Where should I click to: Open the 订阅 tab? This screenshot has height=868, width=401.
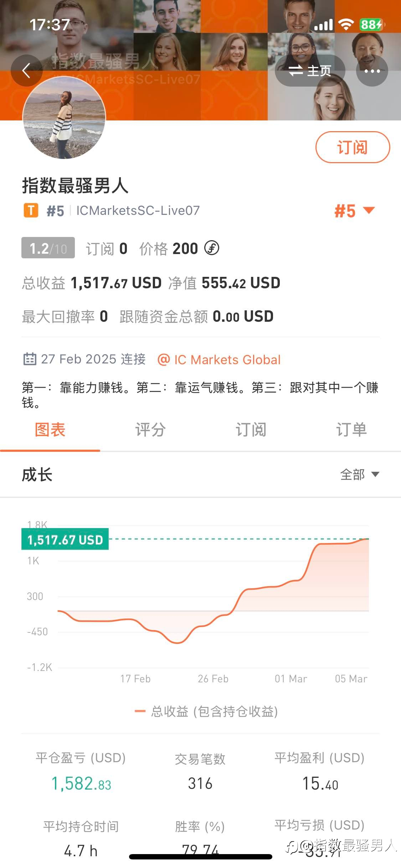pos(251,430)
